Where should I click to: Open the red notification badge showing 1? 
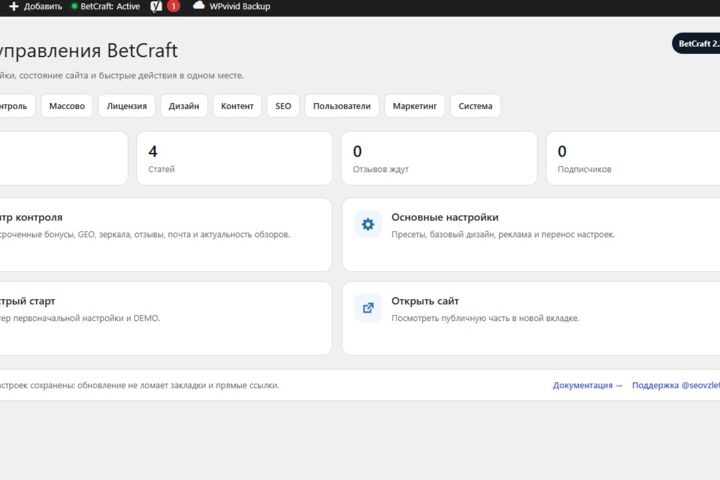[x=174, y=6]
